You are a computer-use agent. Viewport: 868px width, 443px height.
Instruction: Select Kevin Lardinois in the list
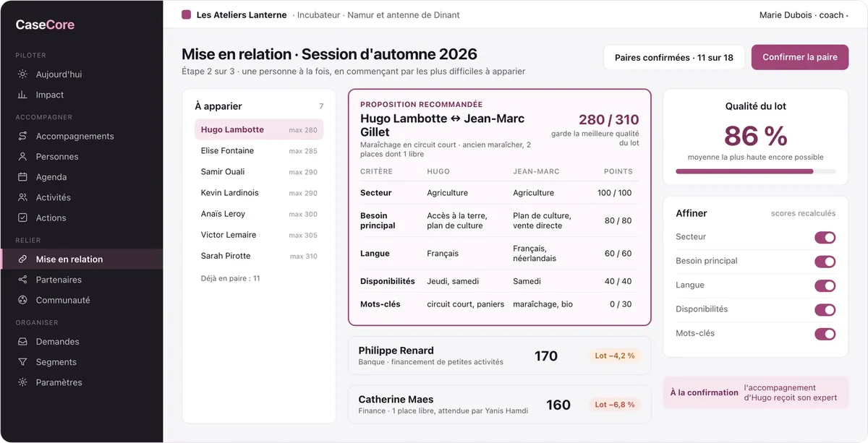[x=259, y=192]
